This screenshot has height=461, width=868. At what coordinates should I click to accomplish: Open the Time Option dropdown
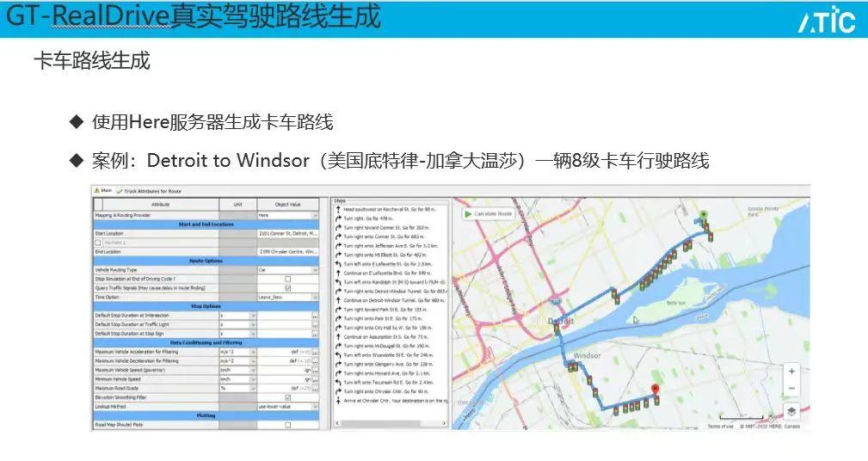click(x=315, y=297)
